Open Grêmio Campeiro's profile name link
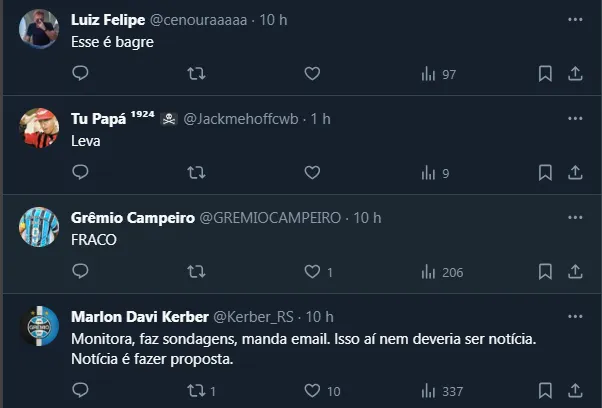The image size is (602, 408). point(133,218)
